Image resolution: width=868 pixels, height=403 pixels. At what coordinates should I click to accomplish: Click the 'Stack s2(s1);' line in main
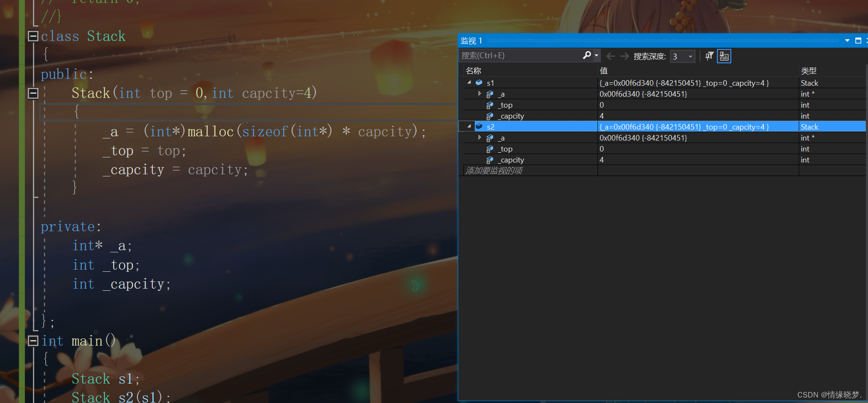point(121,397)
